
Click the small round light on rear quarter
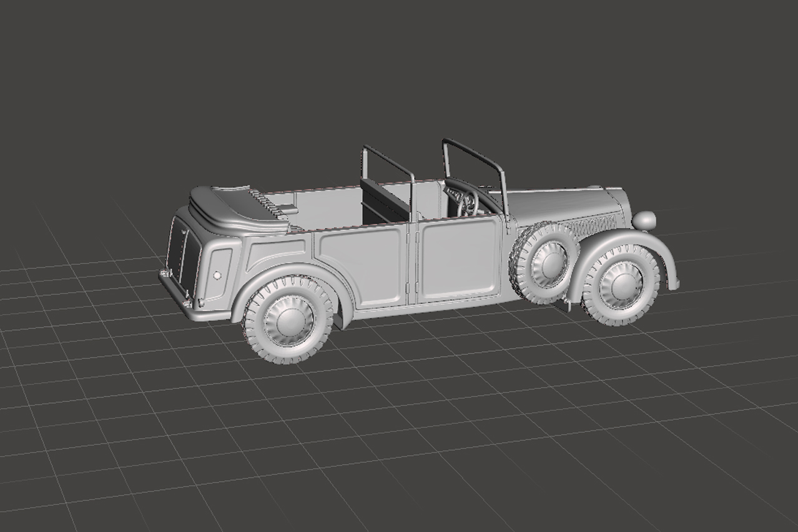tap(217, 275)
